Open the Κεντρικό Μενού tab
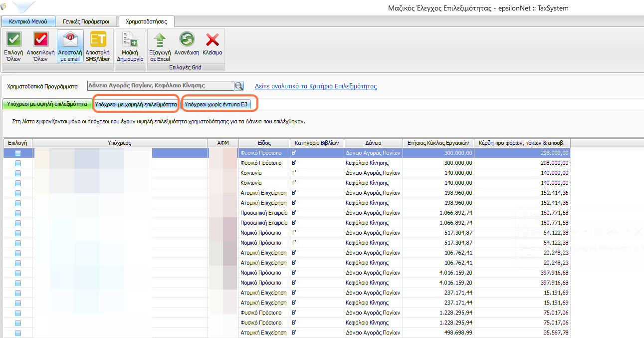The image size is (644, 338). pyautogui.click(x=28, y=21)
